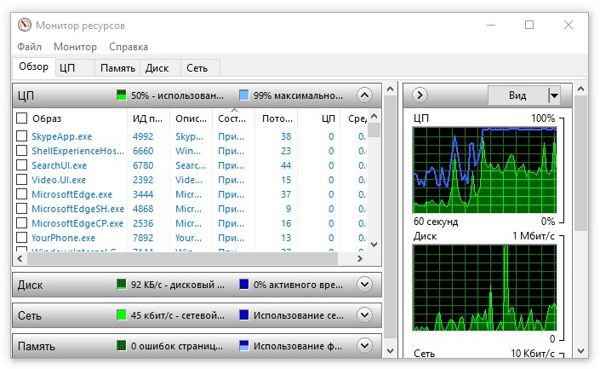Check the SearchUI.exe process checkbox
This screenshot has height=369, width=600.
click(22, 165)
